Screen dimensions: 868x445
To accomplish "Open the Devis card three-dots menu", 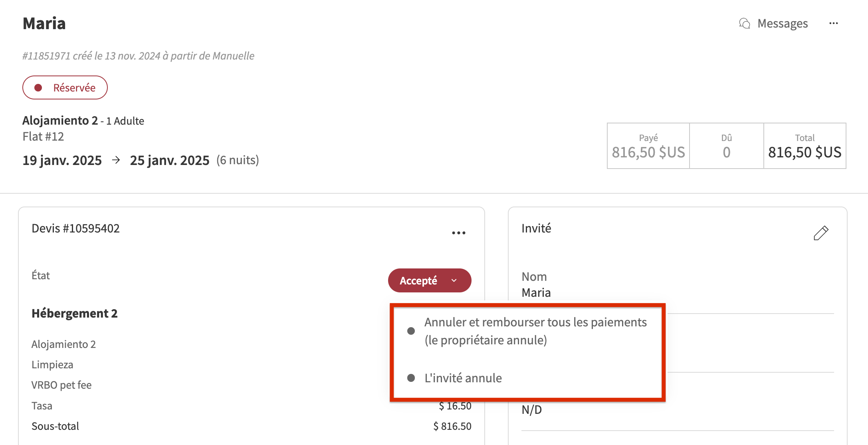I will (458, 233).
